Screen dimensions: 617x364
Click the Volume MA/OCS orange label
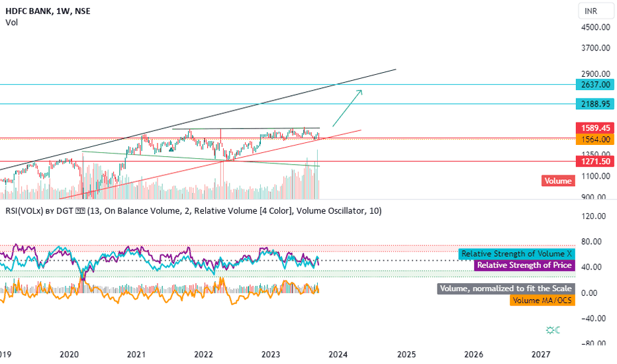point(542,300)
